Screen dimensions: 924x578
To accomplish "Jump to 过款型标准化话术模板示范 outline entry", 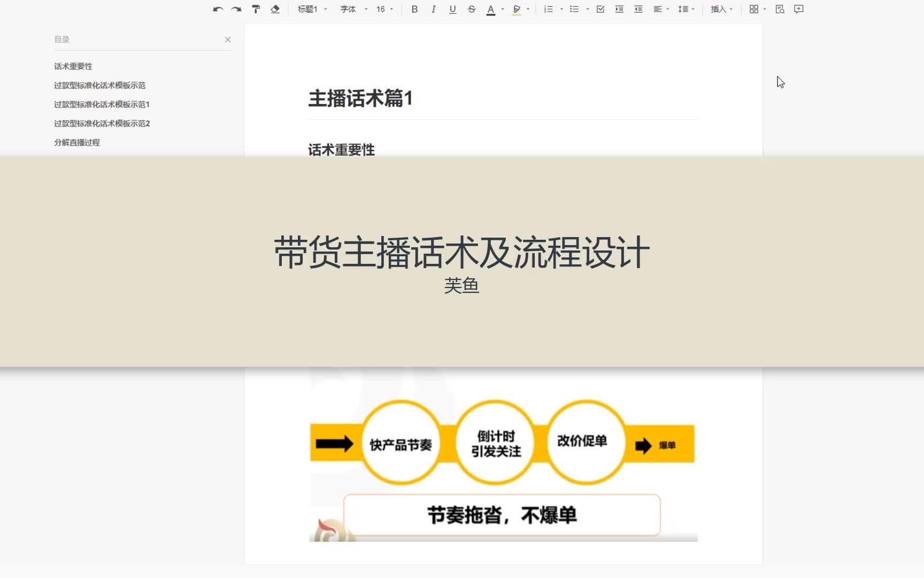I will (x=99, y=86).
